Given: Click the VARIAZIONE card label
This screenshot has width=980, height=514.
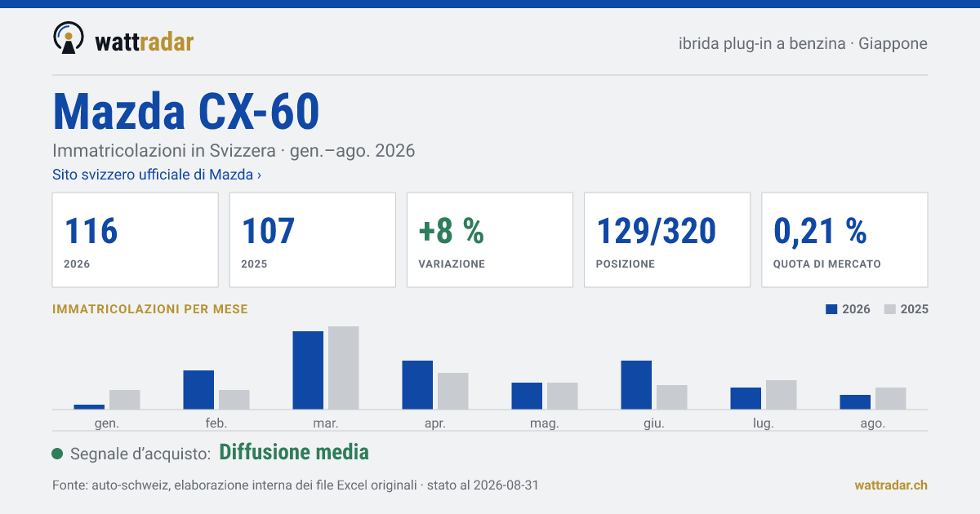Looking at the screenshot, I should tap(452, 264).
